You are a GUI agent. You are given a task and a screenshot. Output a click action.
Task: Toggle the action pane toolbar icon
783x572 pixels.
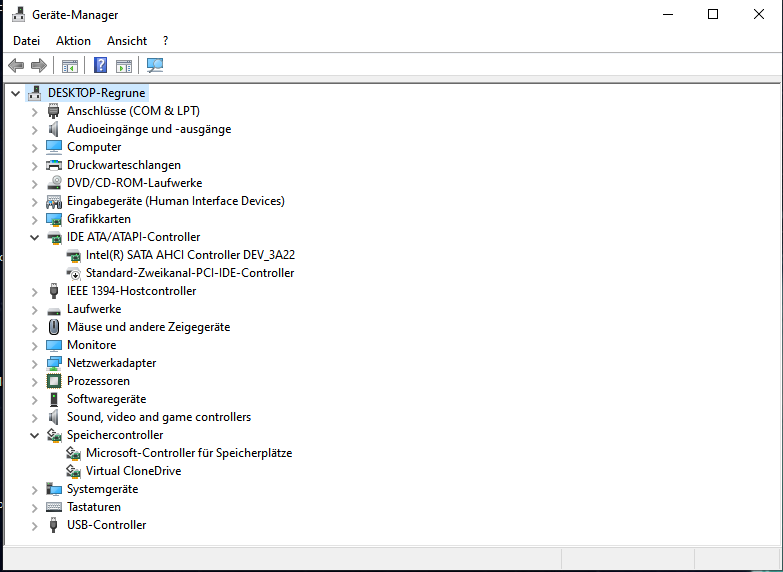123,65
